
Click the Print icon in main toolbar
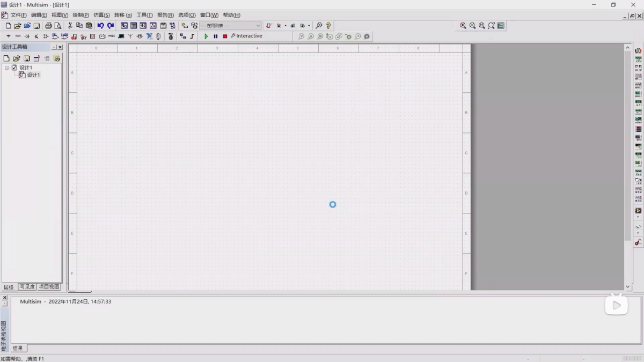click(48, 26)
